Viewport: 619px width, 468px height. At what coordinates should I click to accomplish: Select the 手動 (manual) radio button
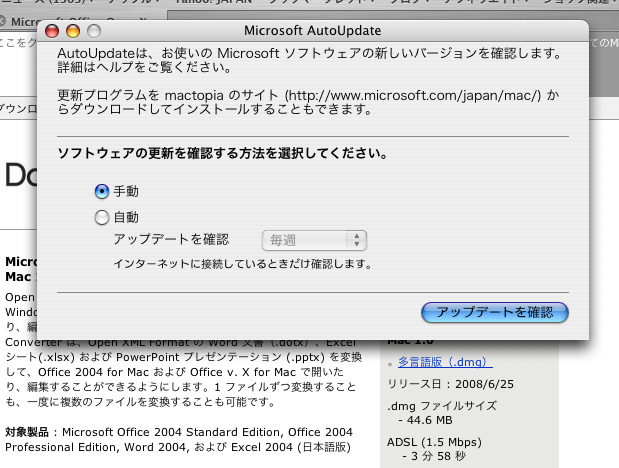(102, 192)
